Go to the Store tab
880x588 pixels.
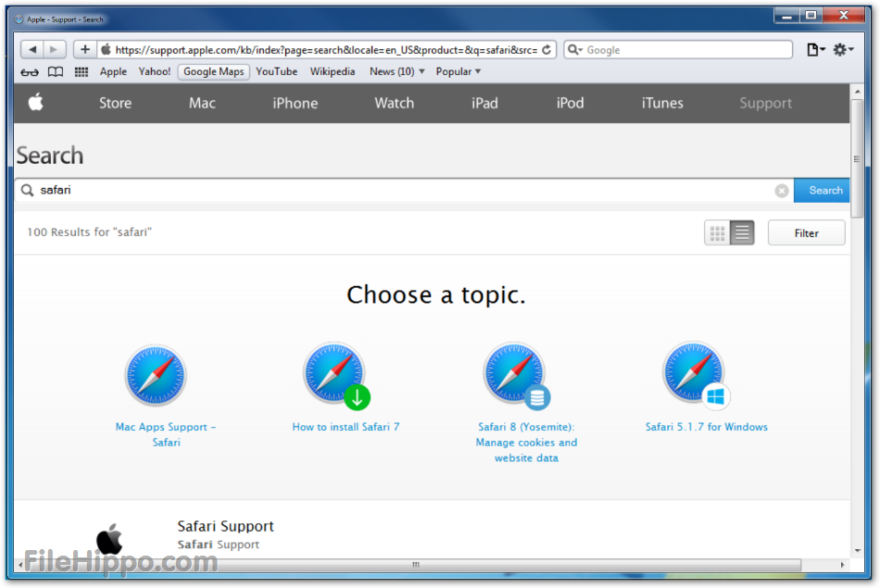(115, 103)
